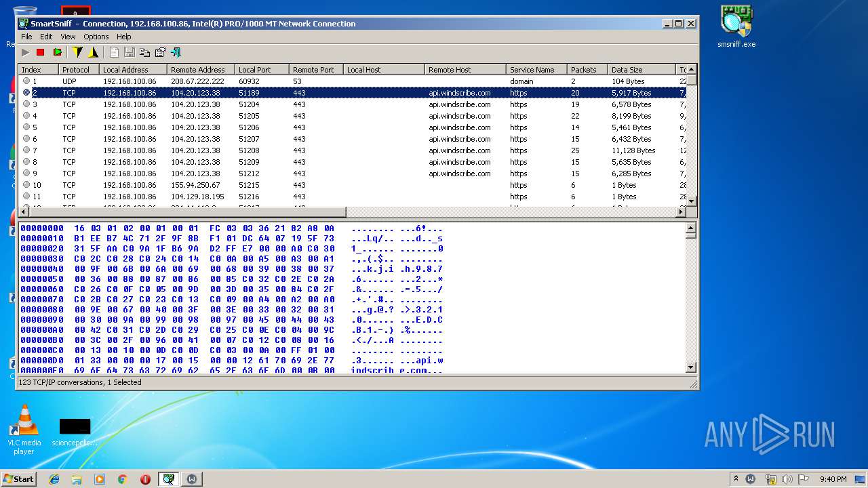Sort by the Protocol column header
This screenshot has width=868, height=488.
coord(79,70)
